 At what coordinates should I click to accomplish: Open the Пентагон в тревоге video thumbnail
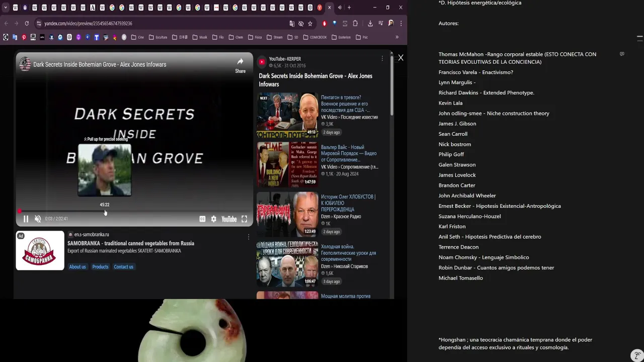pyautogui.click(x=287, y=115)
